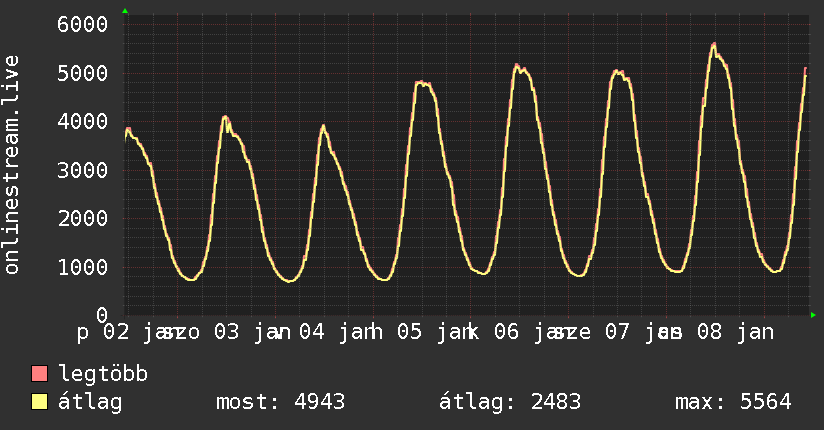The height and width of the screenshot is (430, 824).
Task: Click the 6000 y-axis label
Action: click(x=82, y=24)
